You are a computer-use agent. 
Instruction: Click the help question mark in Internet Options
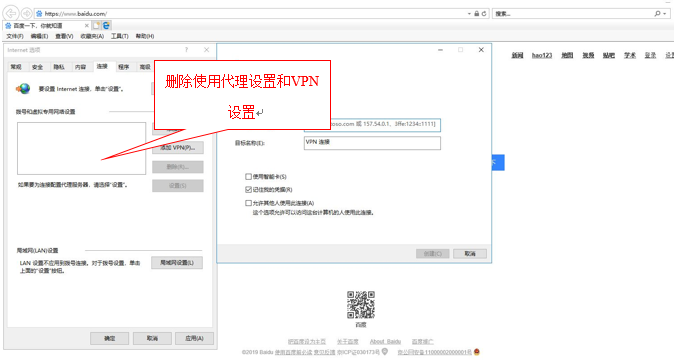[x=187, y=50]
